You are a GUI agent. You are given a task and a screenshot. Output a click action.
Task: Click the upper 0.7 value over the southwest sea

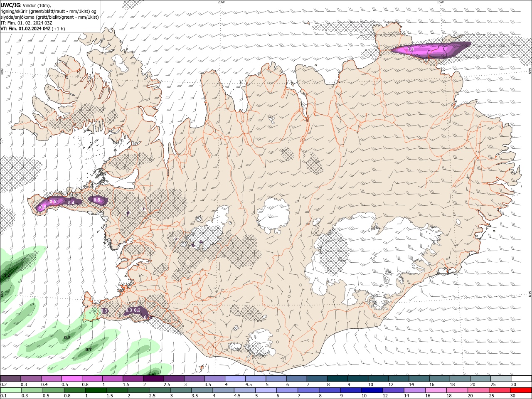[x=67, y=337]
